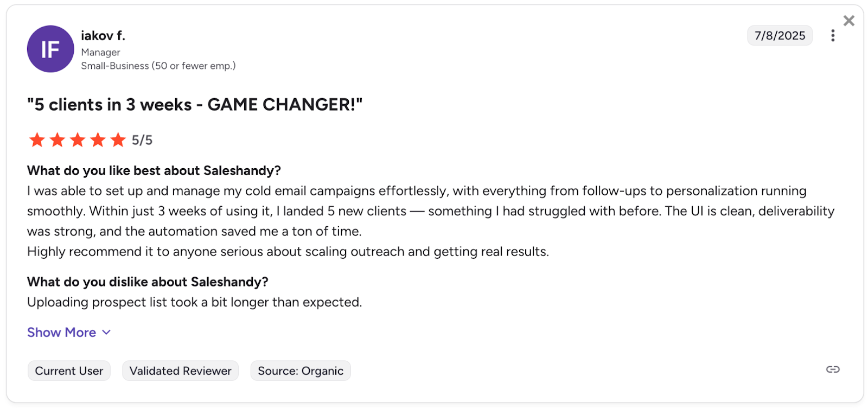Click the "5 clients in 3 weeks" review title
Image resolution: width=868 pixels, height=408 pixels.
click(x=195, y=105)
